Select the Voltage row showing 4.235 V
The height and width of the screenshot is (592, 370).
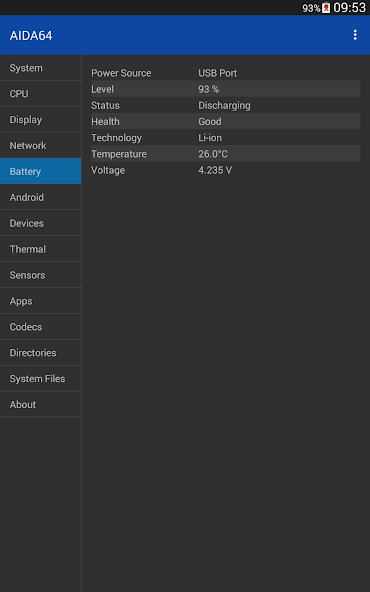(225, 170)
